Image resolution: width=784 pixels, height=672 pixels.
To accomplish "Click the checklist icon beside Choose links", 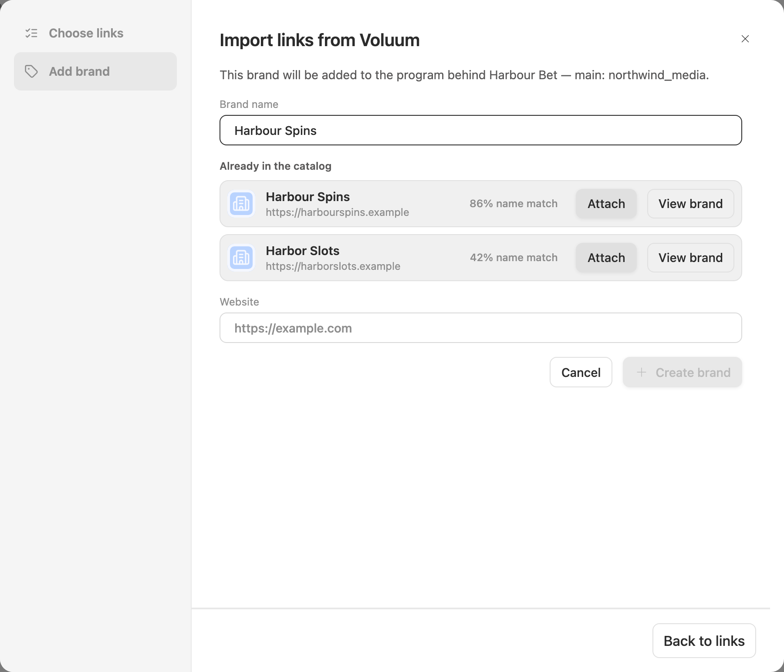I will (x=31, y=33).
